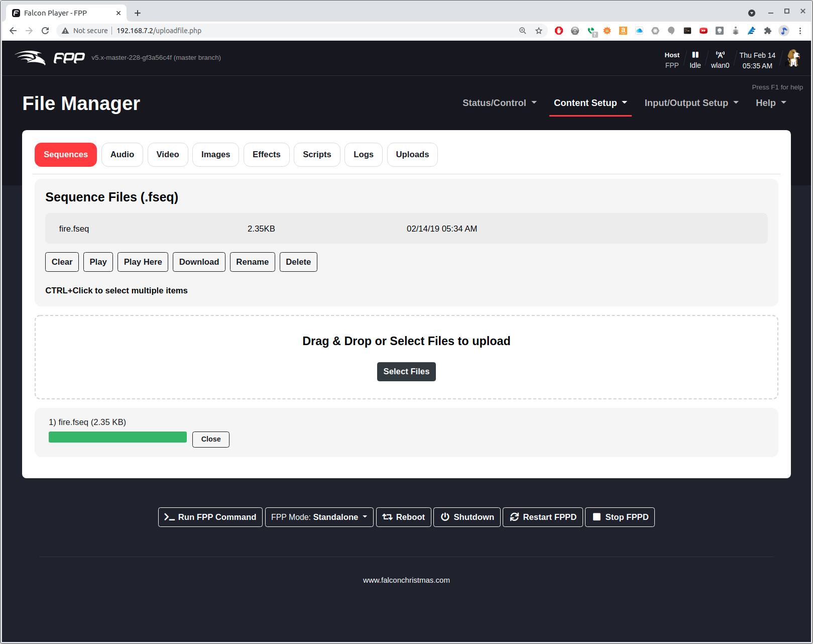Click the circular arrows icon on Restart FPPD
Viewport: 813px width, 644px height.
pyautogui.click(x=514, y=517)
